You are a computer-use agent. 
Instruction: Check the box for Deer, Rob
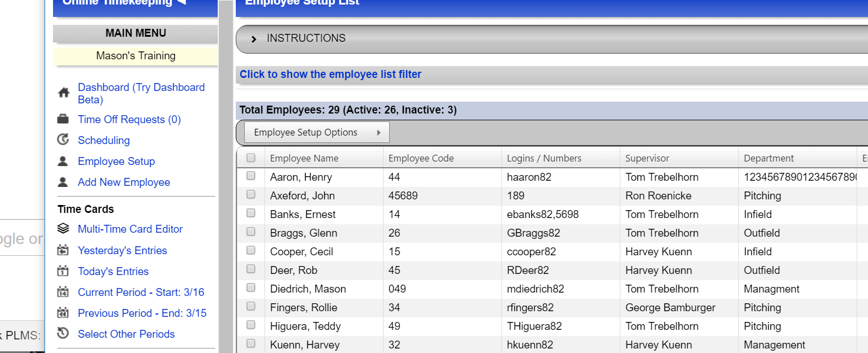pyautogui.click(x=251, y=269)
